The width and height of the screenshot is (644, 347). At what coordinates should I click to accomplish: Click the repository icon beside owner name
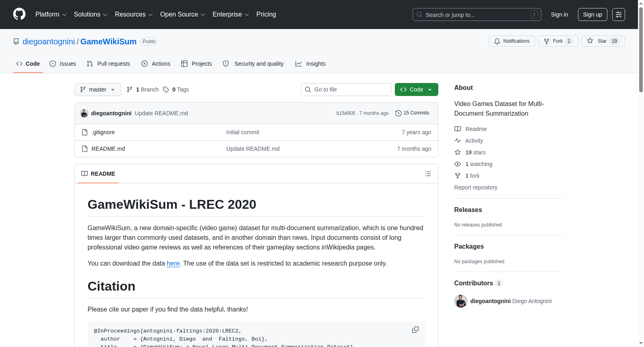coord(16,42)
